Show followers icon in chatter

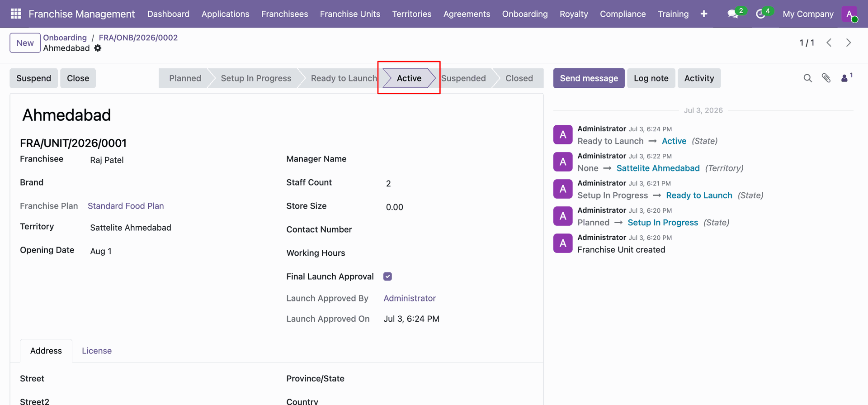(844, 78)
